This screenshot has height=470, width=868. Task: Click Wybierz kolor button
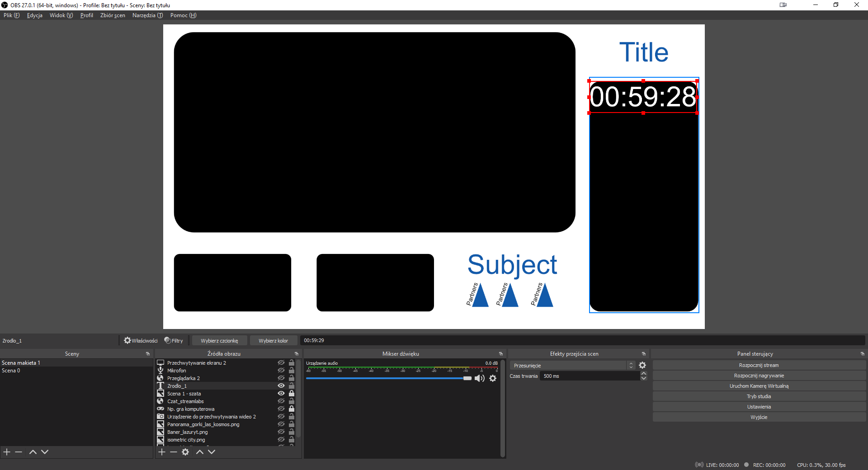tap(273, 341)
